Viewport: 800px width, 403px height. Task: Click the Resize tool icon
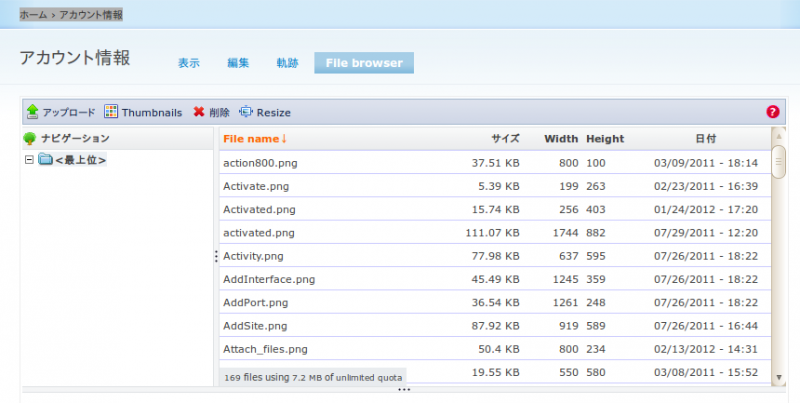click(246, 112)
